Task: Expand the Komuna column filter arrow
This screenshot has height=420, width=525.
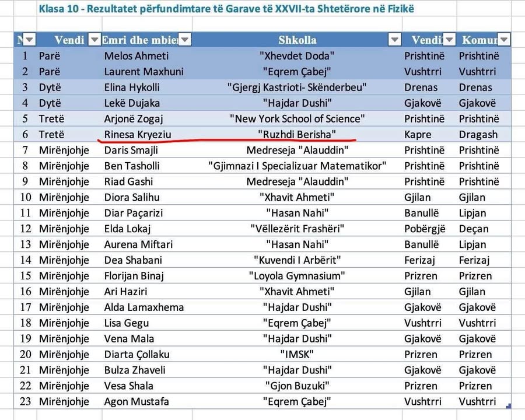Action: [503, 40]
